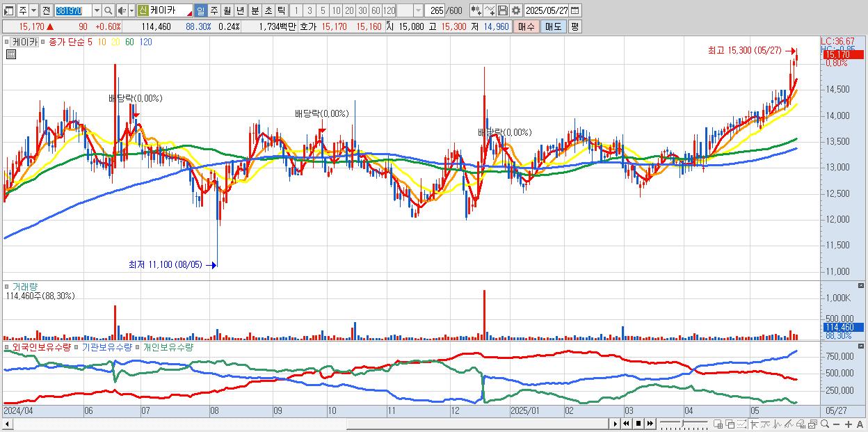Open the sound icon dropdown arrow
868x432 pixels.
131,10
